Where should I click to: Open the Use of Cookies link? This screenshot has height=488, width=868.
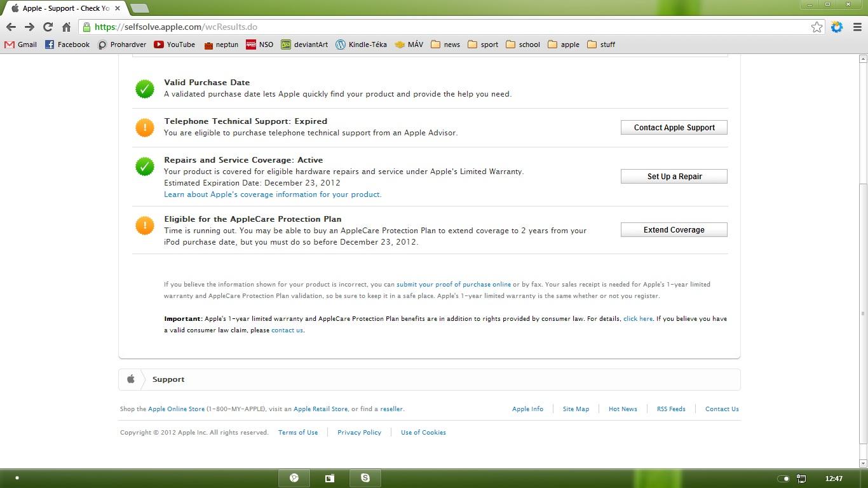pyautogui.click(x=423, y=433)
